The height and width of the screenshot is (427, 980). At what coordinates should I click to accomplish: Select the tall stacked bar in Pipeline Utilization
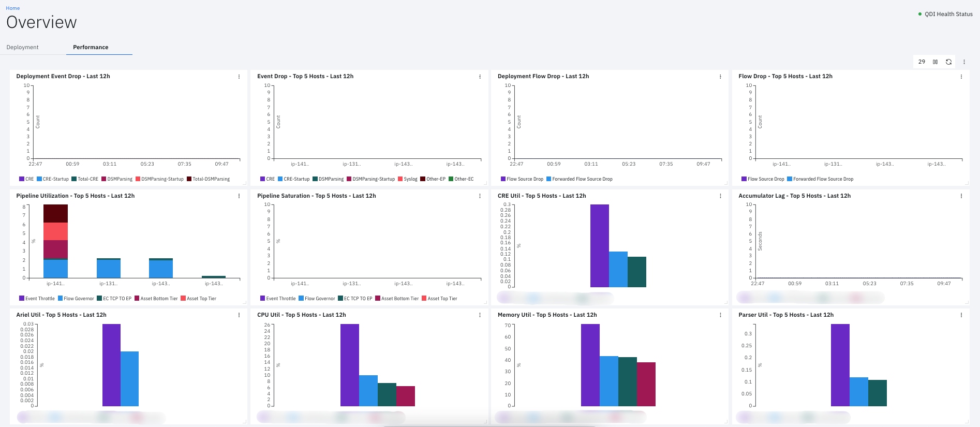(55, 241)
